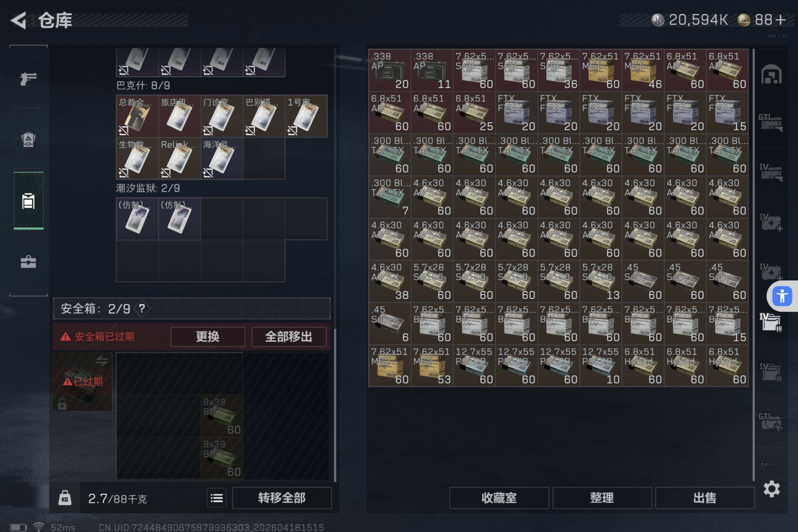Click the back arrow next to 仓库
The image size is (798, 532).
19,20
